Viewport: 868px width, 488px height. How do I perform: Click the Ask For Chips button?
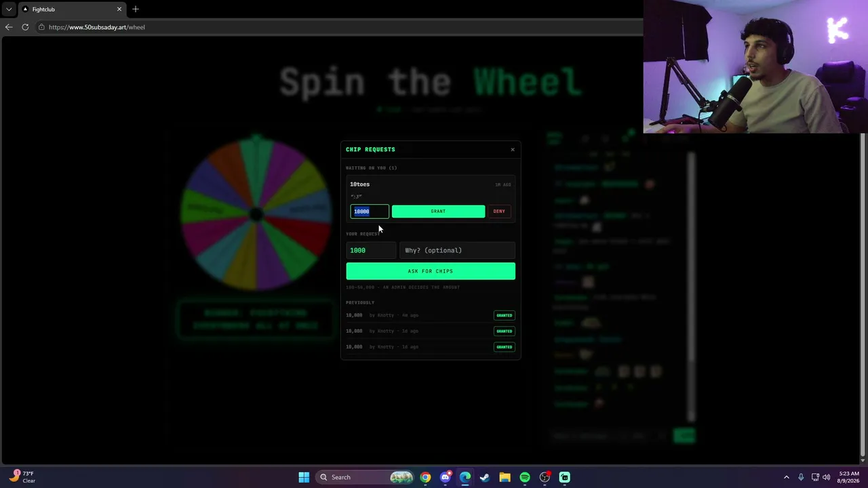[x=431, y=271]
